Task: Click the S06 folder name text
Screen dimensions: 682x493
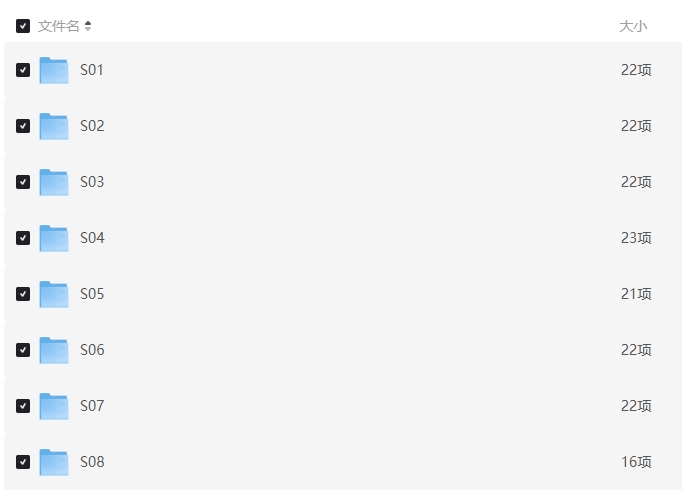Action: coord(92,350)
